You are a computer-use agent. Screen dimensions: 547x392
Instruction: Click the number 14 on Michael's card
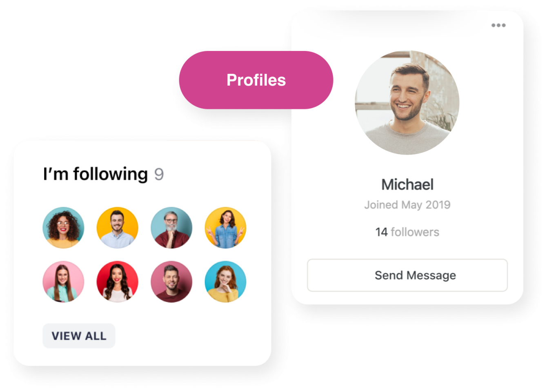click(x=381, y=232)
